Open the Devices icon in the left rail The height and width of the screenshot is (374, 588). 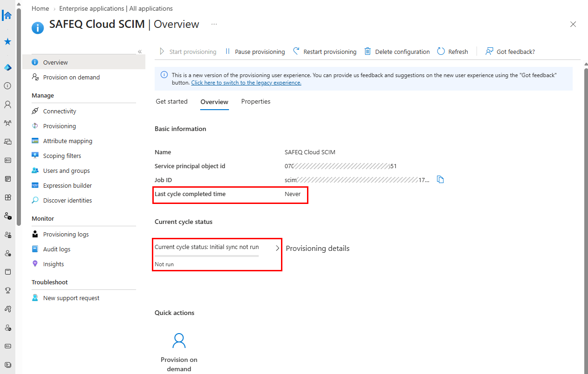point(7,142)
